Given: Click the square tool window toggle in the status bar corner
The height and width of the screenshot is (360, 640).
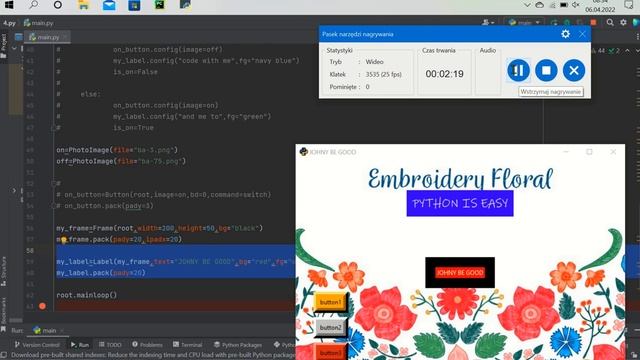Looking at the screenshot, I should [x=4, y=355].
